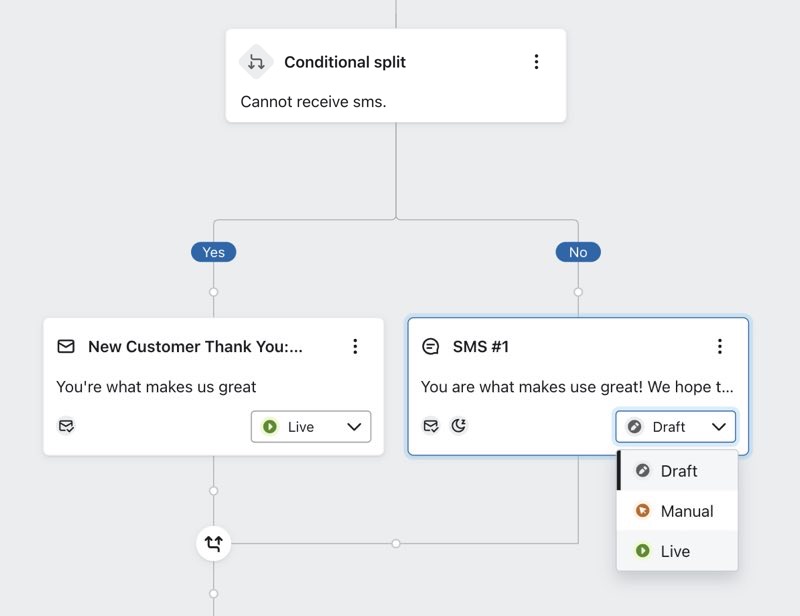Select the envelope icon on the email card
This screenshot has height=616, width=800.
(65, 346)
